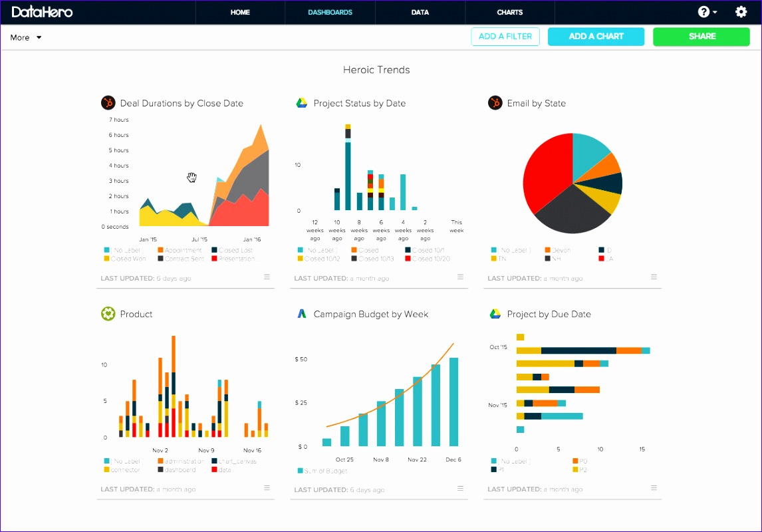Click data red swatch in Product legend
The image size is (762, 532).
(x=214, y=469)
